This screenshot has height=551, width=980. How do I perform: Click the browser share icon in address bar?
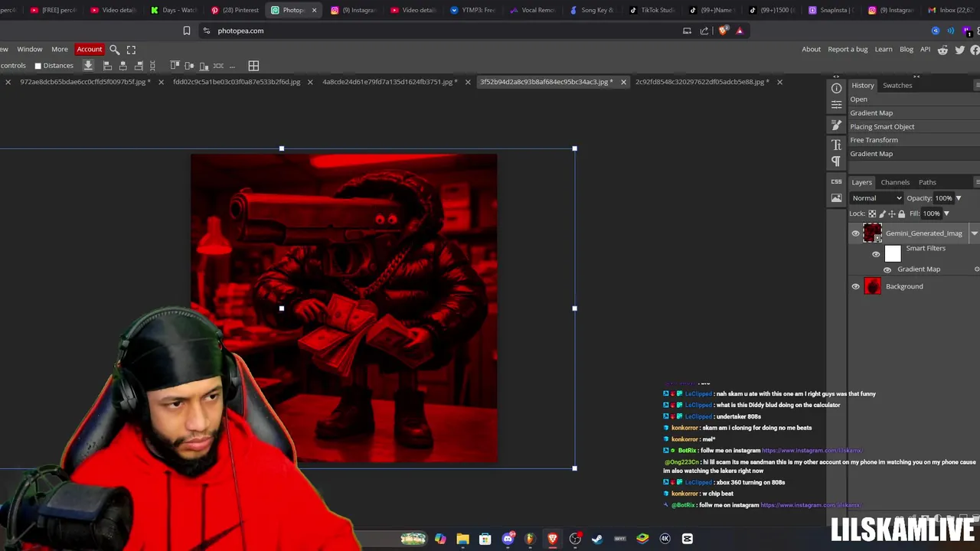point(704,31)
